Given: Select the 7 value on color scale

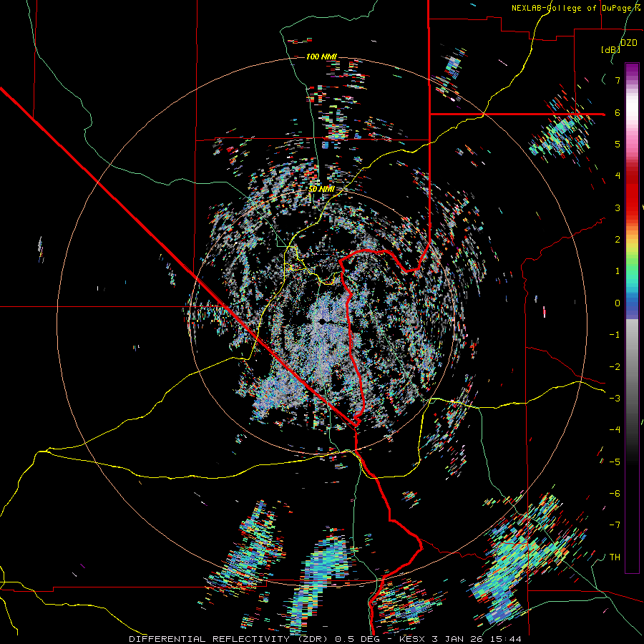Looking at the screenshot, I should [618, 80].
